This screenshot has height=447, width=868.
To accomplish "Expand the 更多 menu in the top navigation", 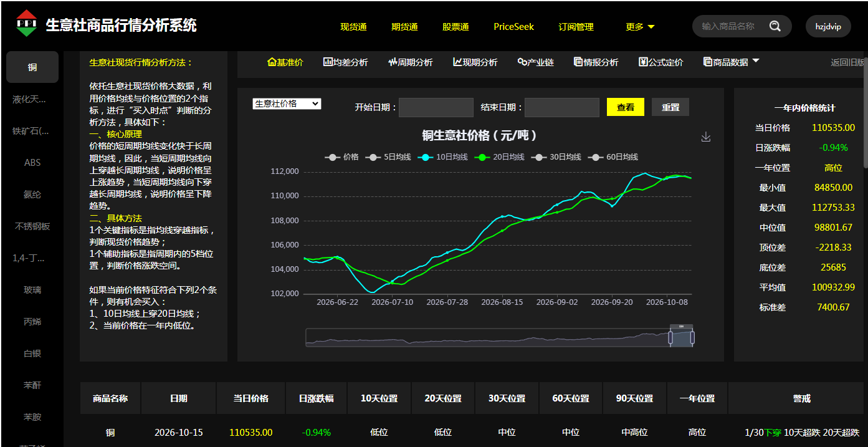I will click(640, 27).
